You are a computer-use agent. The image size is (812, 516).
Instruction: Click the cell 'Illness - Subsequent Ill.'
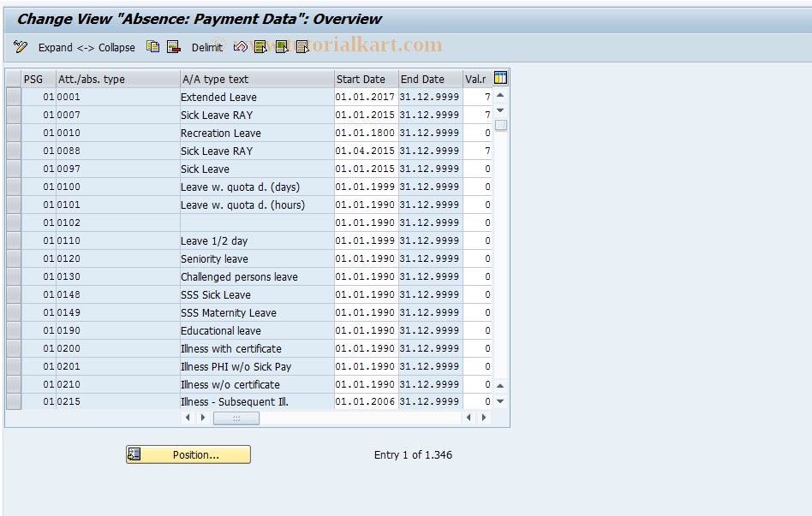257,401
